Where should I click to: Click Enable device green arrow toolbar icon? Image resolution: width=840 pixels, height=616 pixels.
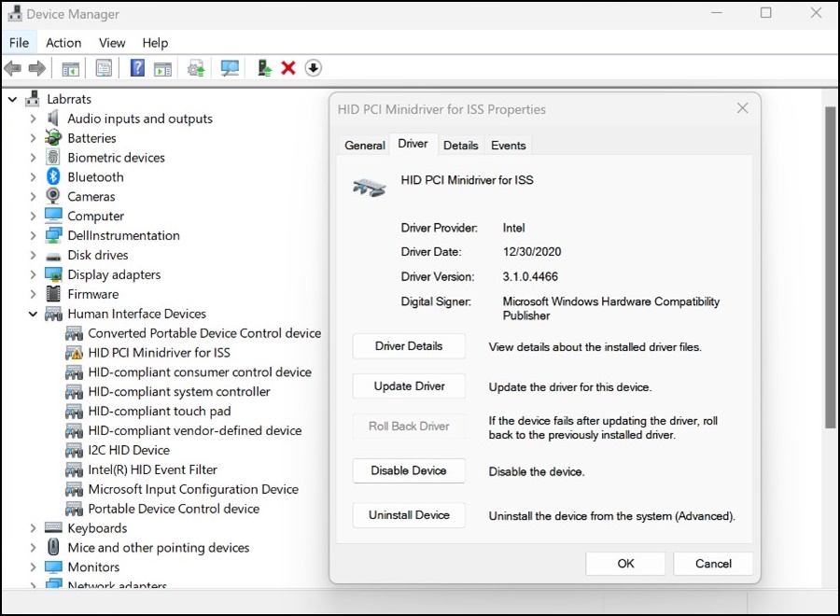pos(264,68)
